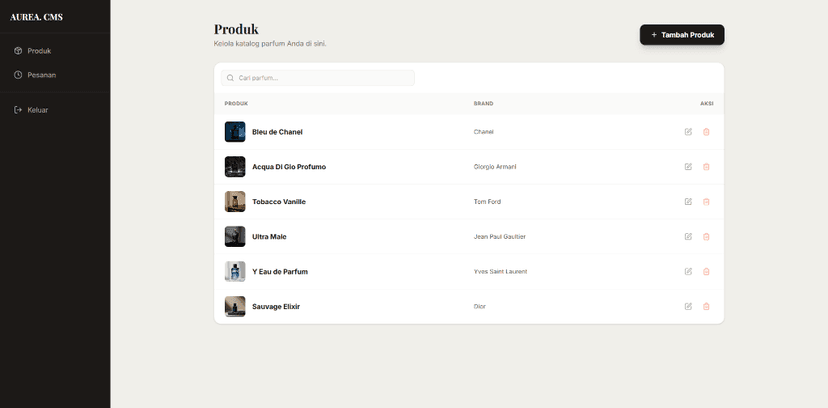Click the search magnifier icon

click(x=231, y=78)
